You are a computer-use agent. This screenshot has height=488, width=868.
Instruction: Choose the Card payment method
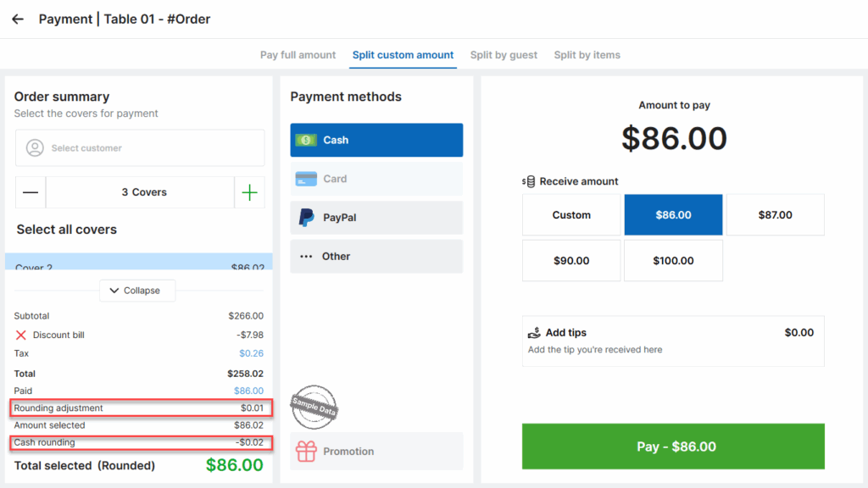tap(376, 179)
